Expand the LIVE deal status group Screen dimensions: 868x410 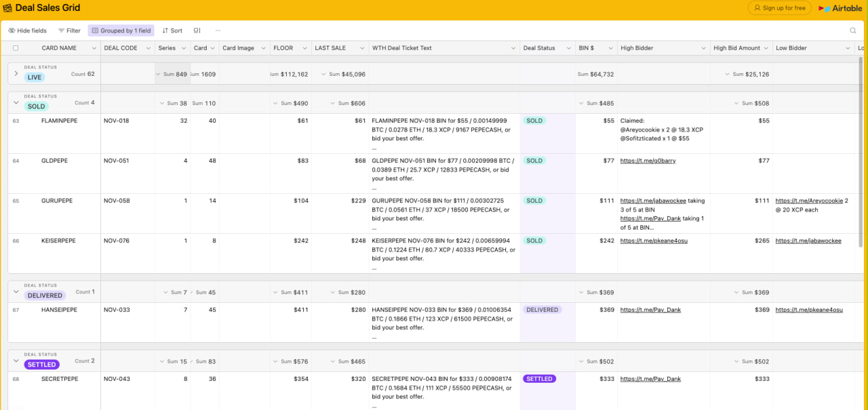coord(16,73)
